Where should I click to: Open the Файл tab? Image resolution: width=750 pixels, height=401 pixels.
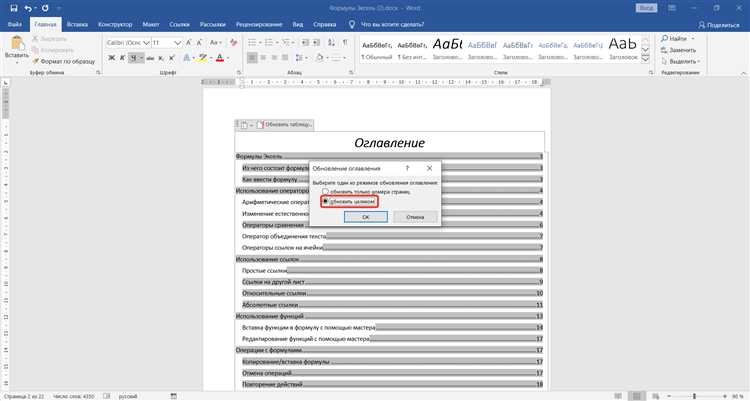(15, 24)
